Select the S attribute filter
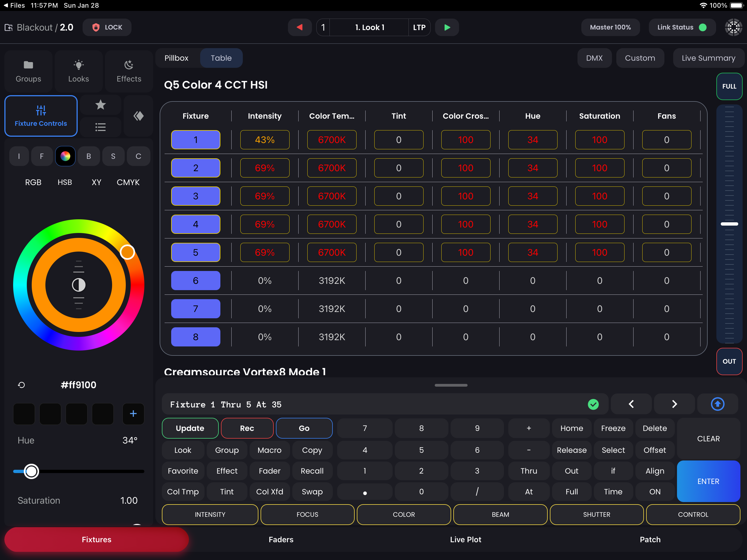747x560 pixels. tap(113, 156)
